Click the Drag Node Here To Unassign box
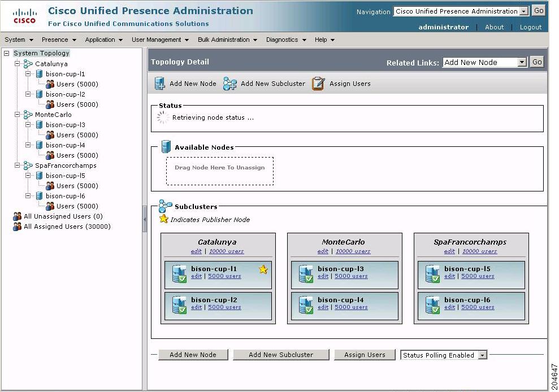The width and height of the screenshot is (559, 392). 220,171
